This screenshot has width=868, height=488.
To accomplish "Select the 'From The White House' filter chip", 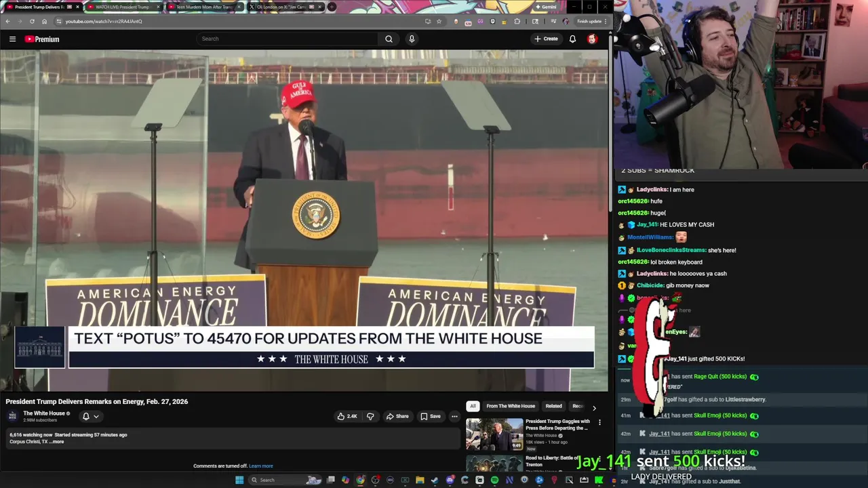I will click(511, 406).
